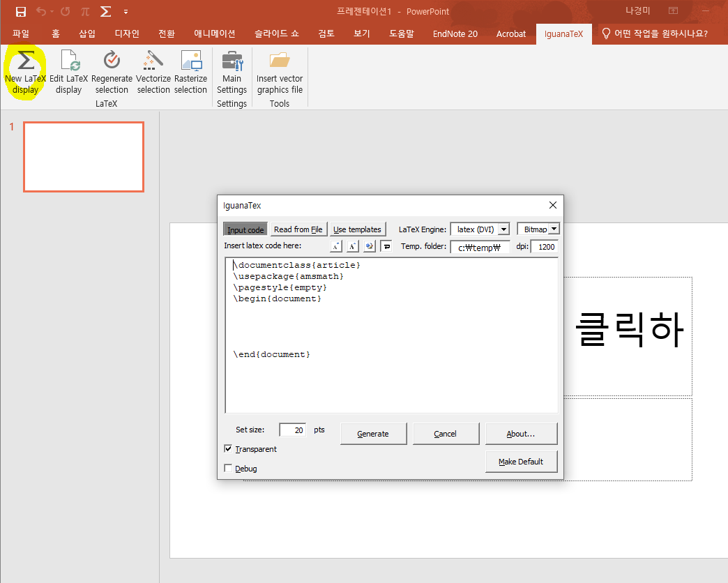
Task: Save presentation via quick access toolbar
Action: click(x=21, y=12)
